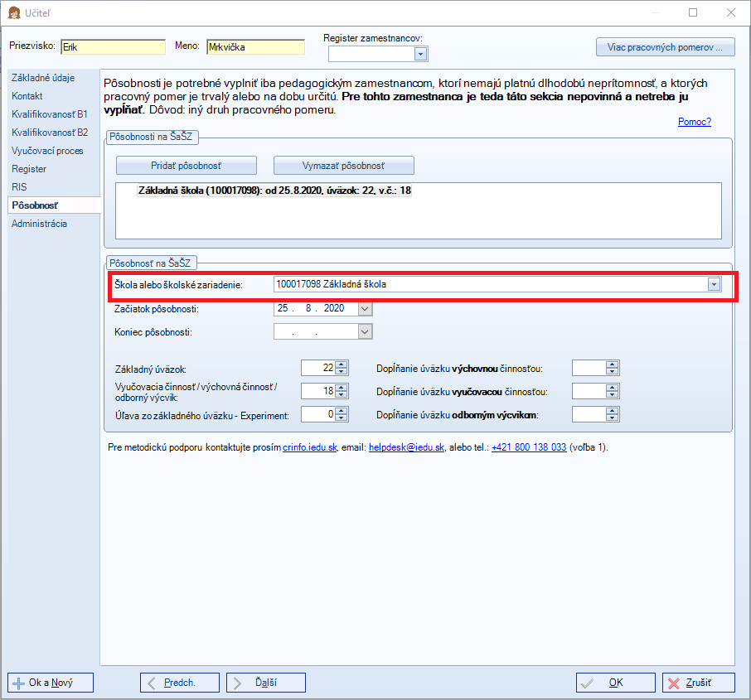Click the Meno input field

(x=256, y=47)
